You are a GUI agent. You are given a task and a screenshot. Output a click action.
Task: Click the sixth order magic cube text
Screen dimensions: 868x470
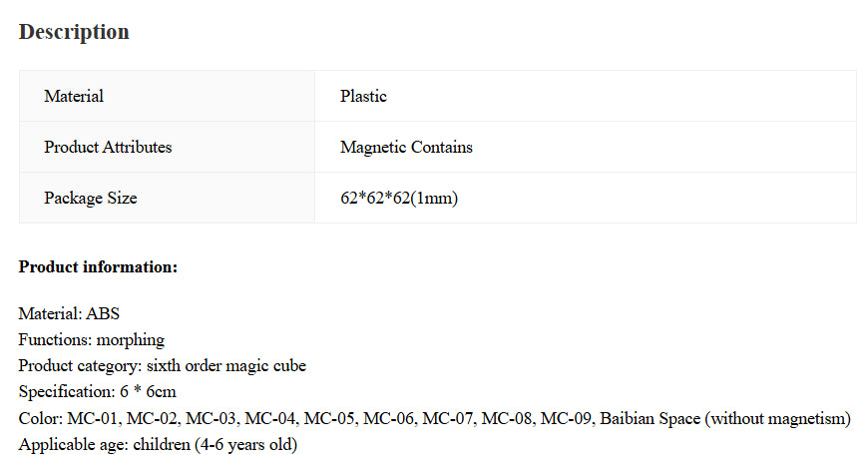(x=226, y=366)
